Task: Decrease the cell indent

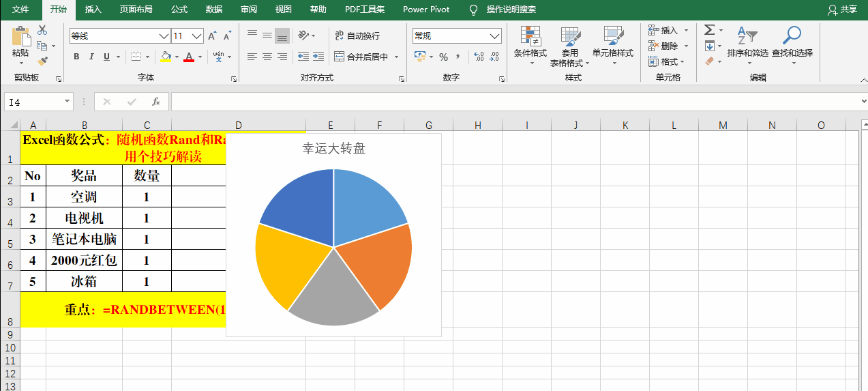Action: (303, 57)
